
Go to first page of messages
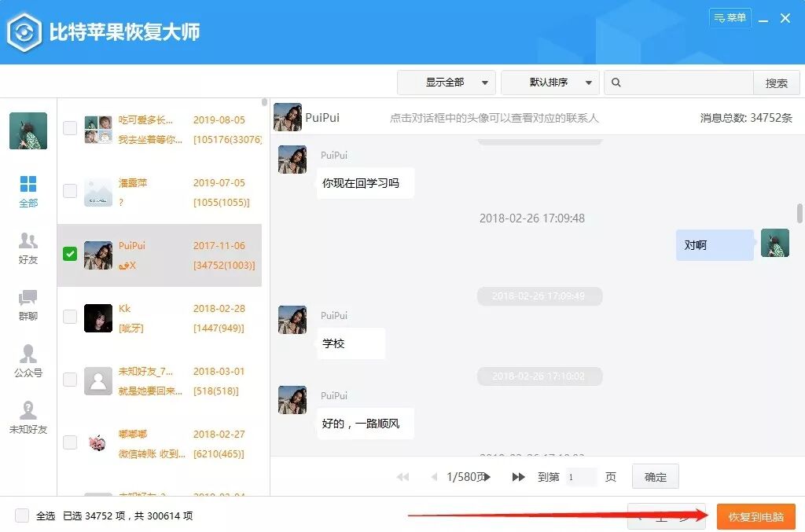(403, 477)
